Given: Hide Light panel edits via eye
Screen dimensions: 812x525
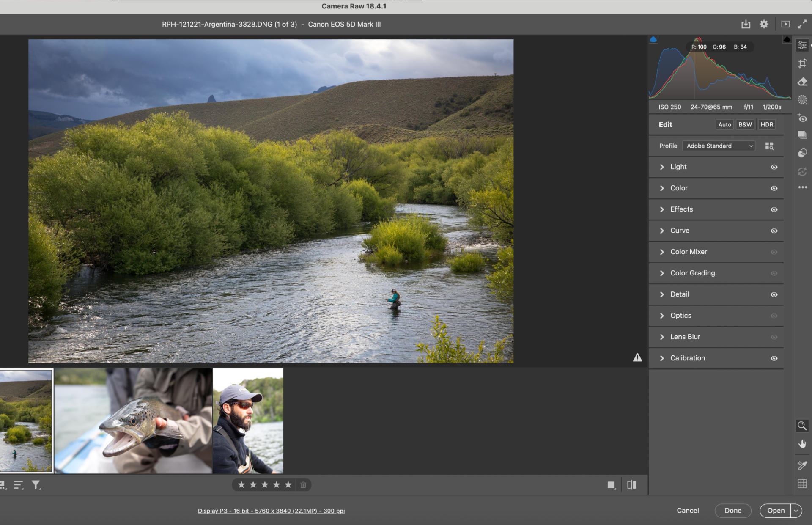Looking at the screenshot, I should 774,167.
